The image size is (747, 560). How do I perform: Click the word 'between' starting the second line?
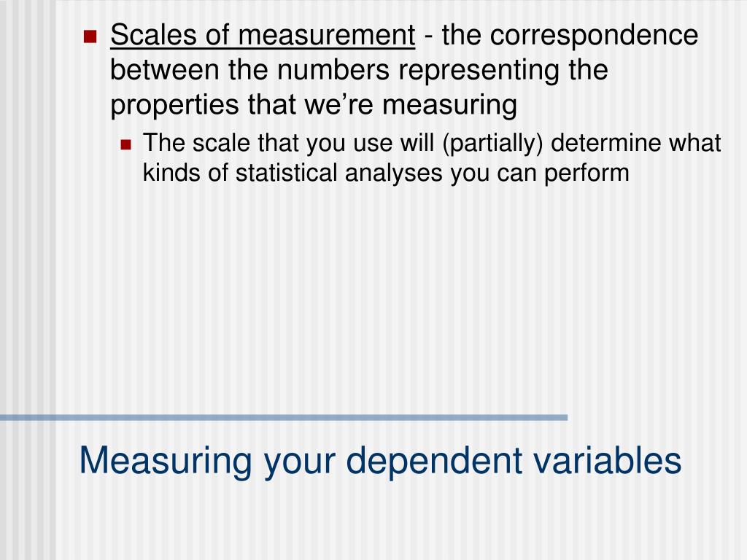(165, 69)
